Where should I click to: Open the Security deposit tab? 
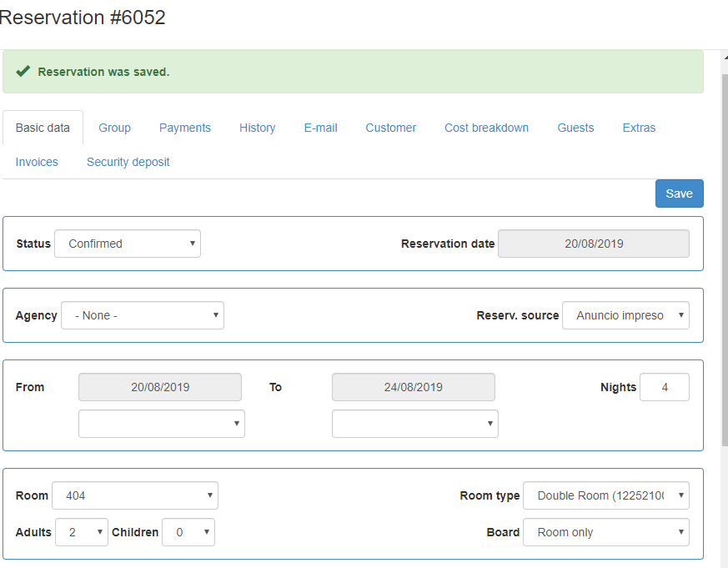coord(128,162)
